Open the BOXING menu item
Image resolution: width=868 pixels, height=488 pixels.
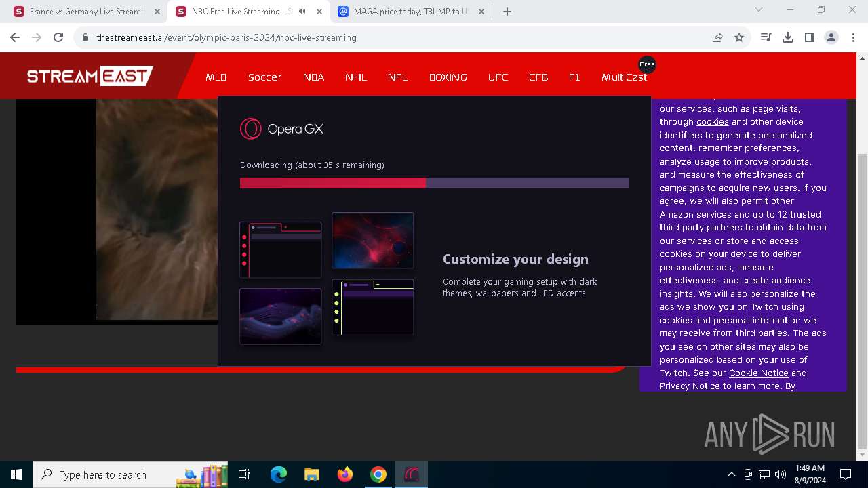click(448, 77)
